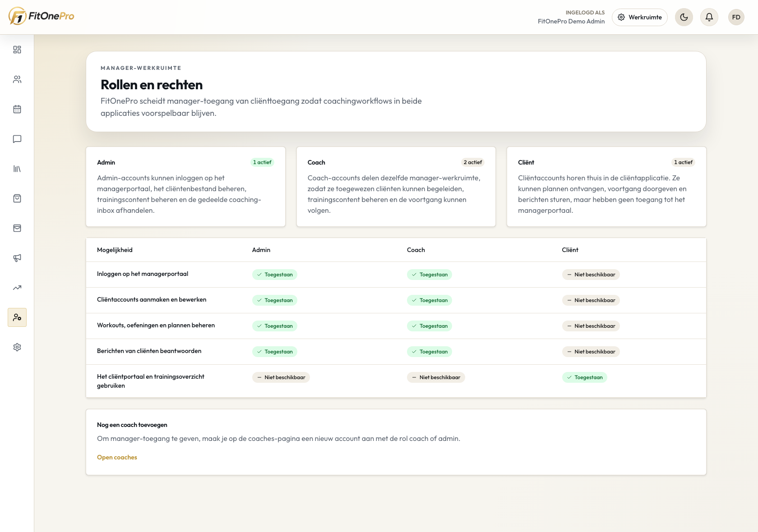Click the '1 actief' badge on Admin card
Viewport: 758px width, 532px height.
coord(262,162)
